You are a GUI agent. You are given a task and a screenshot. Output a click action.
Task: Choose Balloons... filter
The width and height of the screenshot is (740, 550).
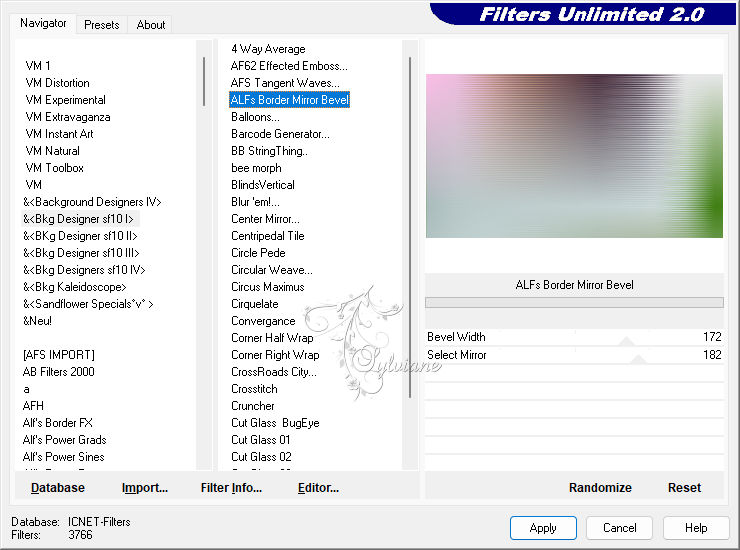(x=255, y=117)
